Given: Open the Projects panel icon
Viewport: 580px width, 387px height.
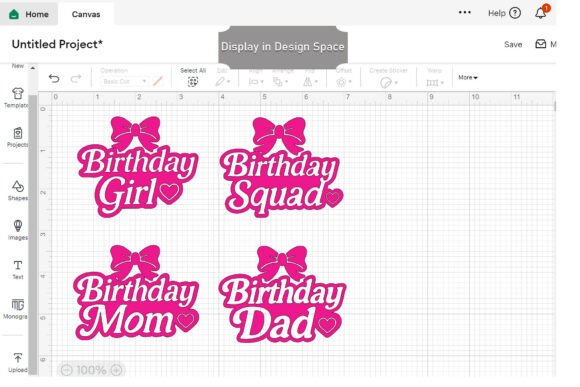Looking at the screenshot, I should (17, 133).
